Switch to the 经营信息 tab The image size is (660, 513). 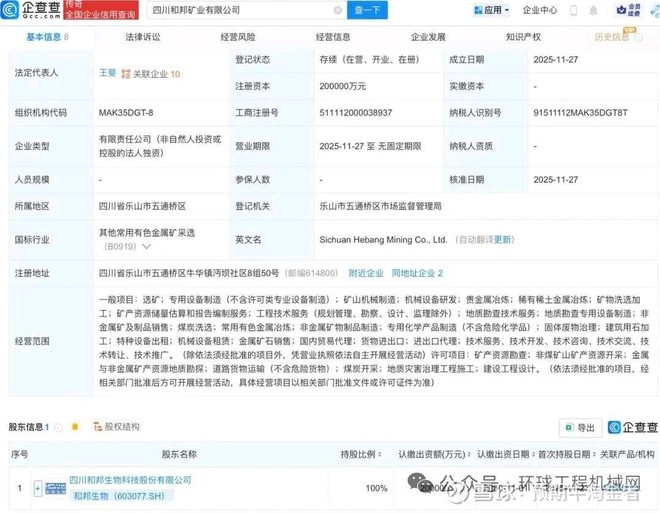coord(333,37)
